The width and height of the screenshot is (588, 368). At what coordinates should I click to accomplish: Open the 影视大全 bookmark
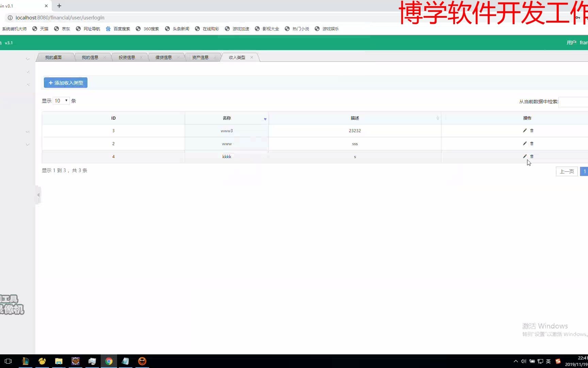267,29
